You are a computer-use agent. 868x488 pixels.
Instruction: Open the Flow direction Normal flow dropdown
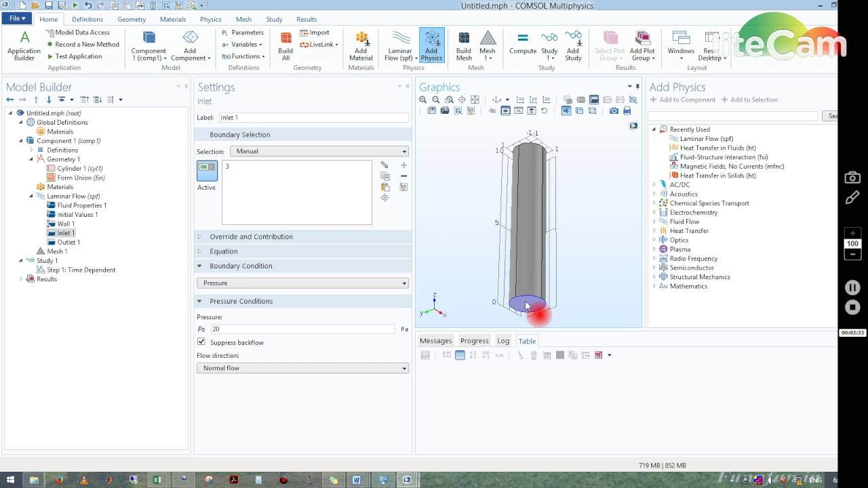point(302,368)
